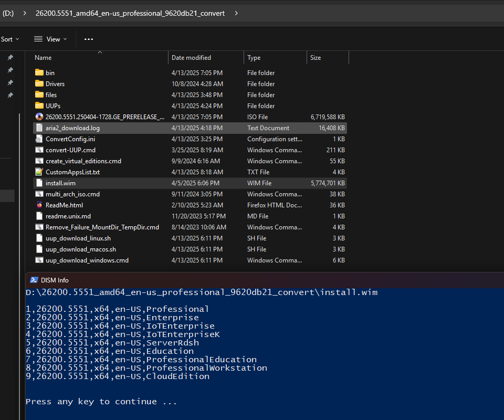
Task: Open the Sort dropdown
Action: (x=10, y=39)
